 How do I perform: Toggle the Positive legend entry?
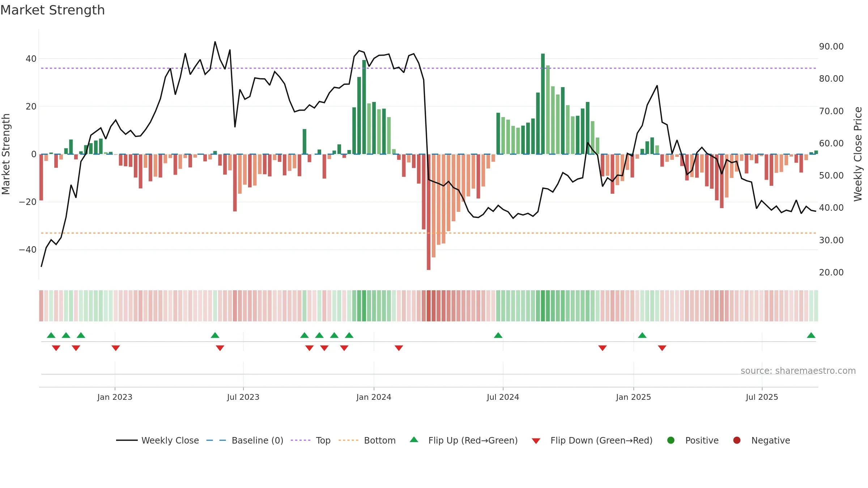click(693, 440)
